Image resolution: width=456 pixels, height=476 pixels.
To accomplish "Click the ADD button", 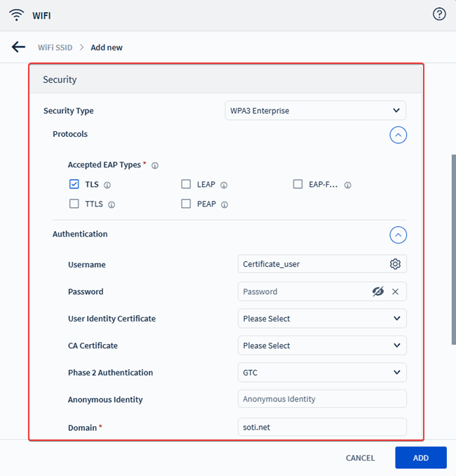I will 420,458.
